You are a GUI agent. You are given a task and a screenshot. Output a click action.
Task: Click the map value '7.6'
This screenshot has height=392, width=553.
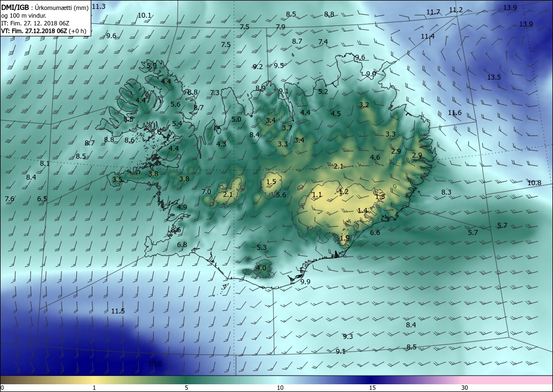(x=9, y=199)
